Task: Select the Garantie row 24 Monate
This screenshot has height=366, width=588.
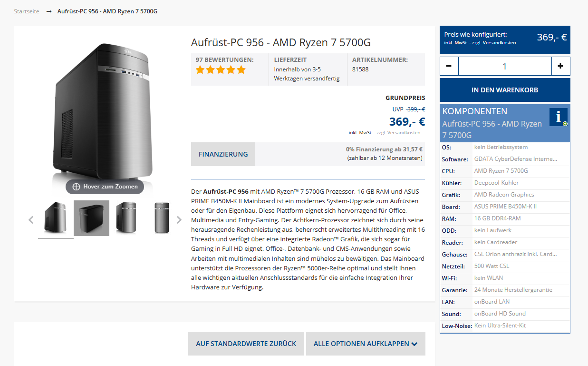Action: point(505,290)
